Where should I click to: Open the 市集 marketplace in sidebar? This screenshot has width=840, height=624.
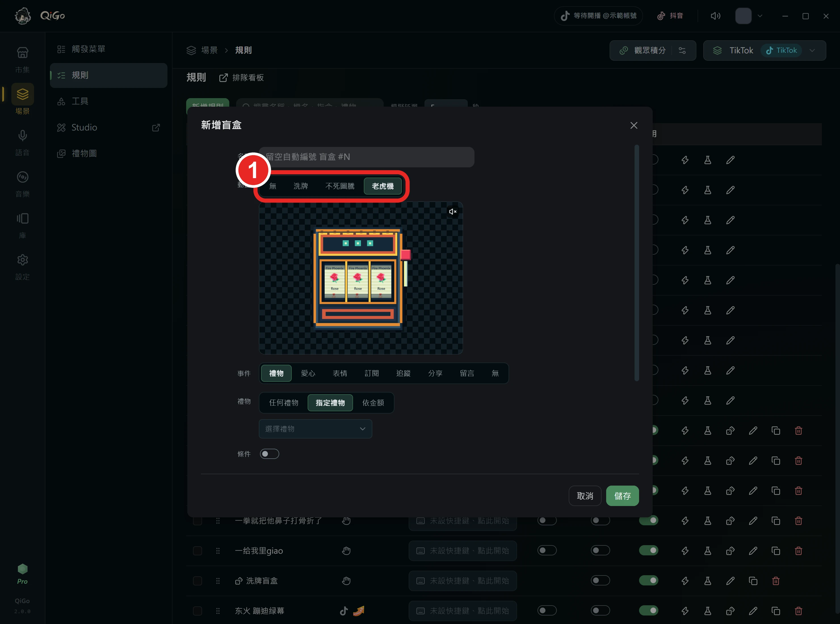click(x=22, y=59)
